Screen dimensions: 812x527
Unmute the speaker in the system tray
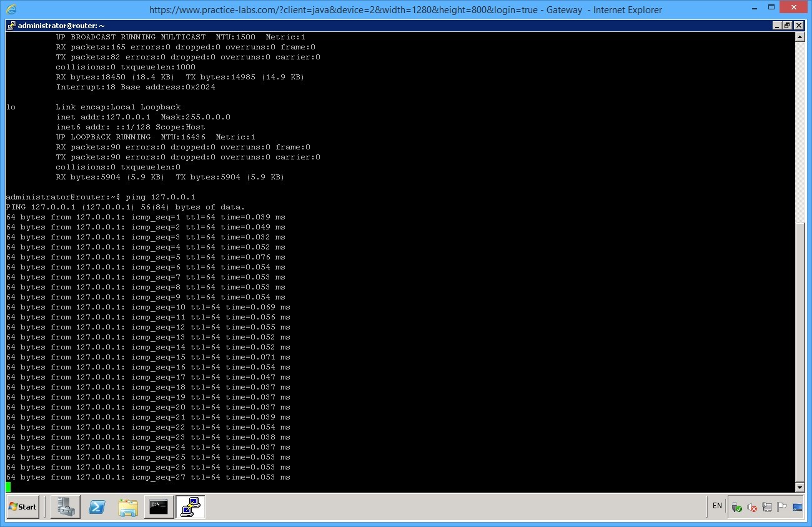752,508
